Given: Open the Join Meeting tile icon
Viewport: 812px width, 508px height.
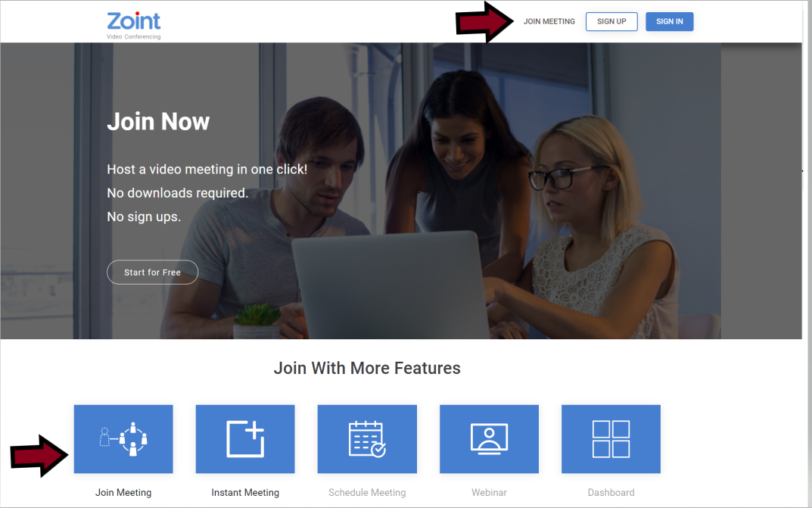Looking at the screenshot, I should pyautogui.click(x=123, y=439).
